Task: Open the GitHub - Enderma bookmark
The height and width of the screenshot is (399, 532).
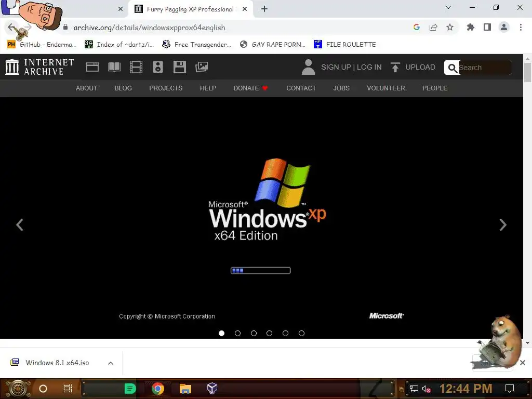Action: 42,45
